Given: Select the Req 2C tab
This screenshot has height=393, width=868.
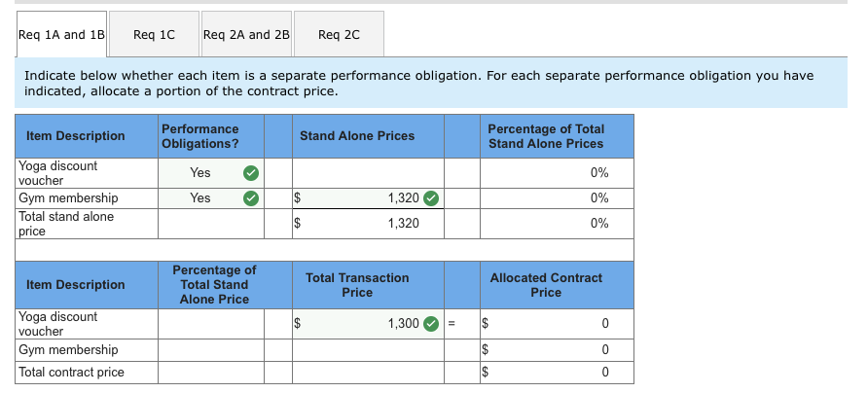Looking at the screenshot, I should click(339, 34).
